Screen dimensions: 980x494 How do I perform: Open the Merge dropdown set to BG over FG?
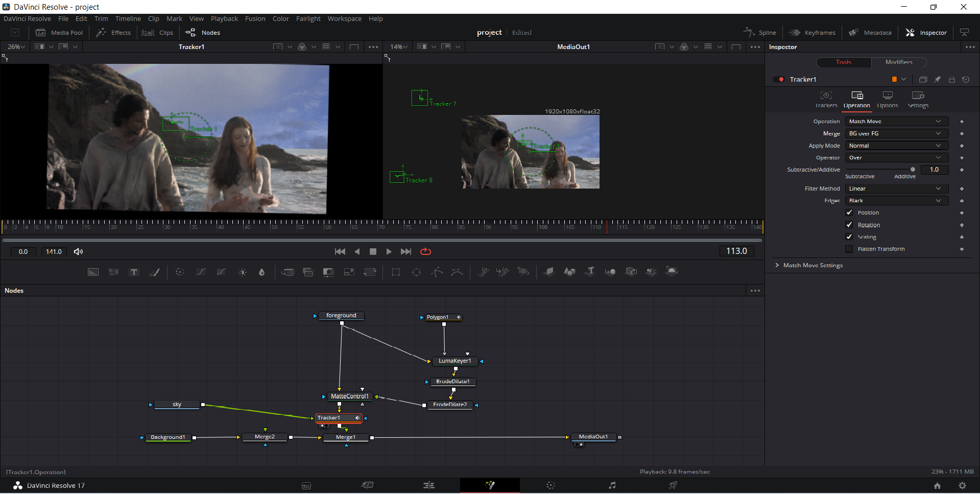coord(896,133)
